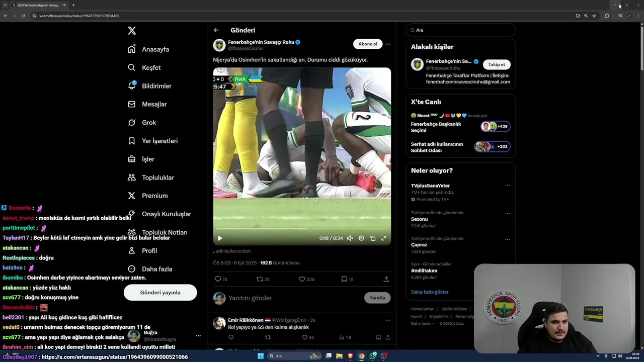Click the Yanıtla button
644x362 pixels.
coord(377,298)
